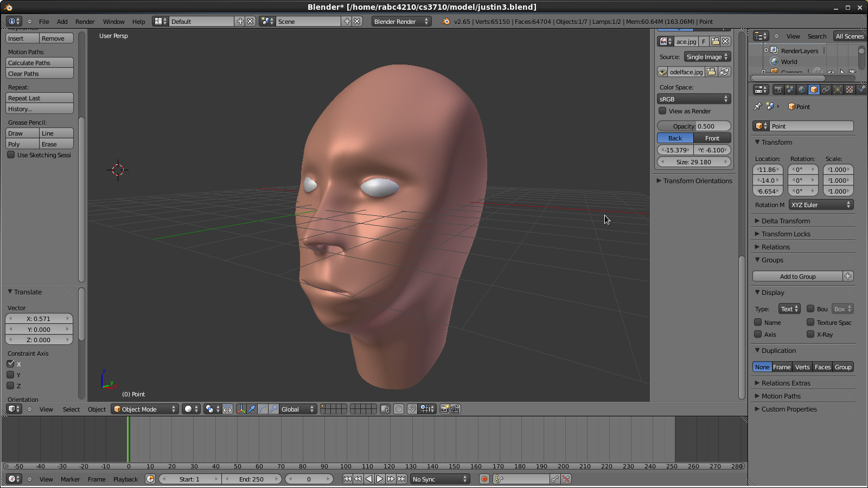Open the Render properties camera tab

coord(778,89)
